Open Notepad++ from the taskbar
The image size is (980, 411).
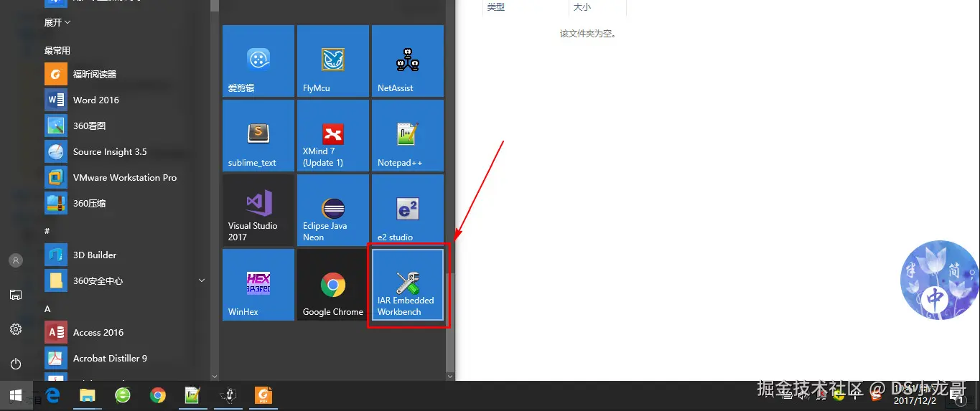(193, 395)
